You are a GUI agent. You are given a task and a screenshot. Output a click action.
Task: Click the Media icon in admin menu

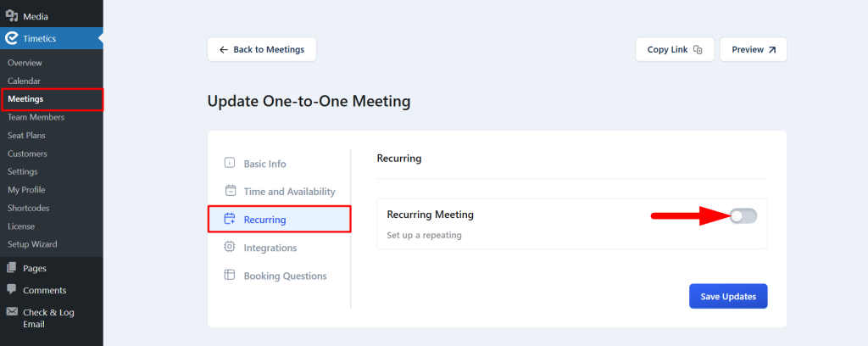tap(12, 16)
